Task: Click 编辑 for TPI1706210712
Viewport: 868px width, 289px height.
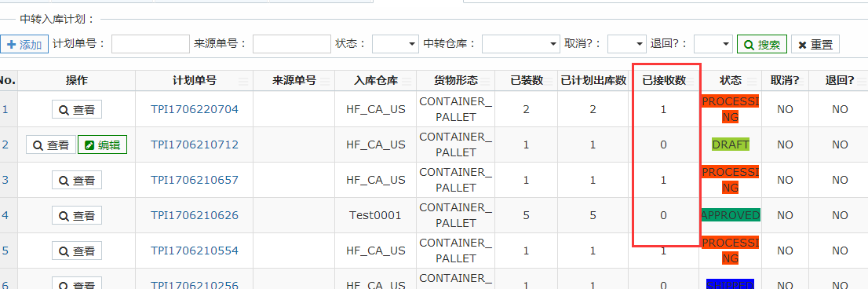Action: coord(102,144)
